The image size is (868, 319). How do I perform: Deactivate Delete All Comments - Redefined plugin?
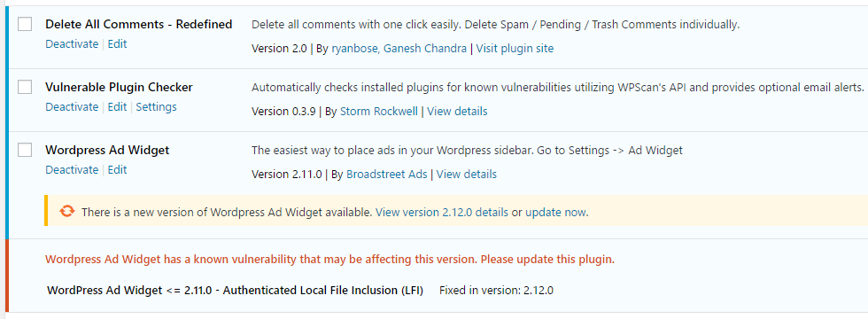pyautogui.click(x=72, y=44)
